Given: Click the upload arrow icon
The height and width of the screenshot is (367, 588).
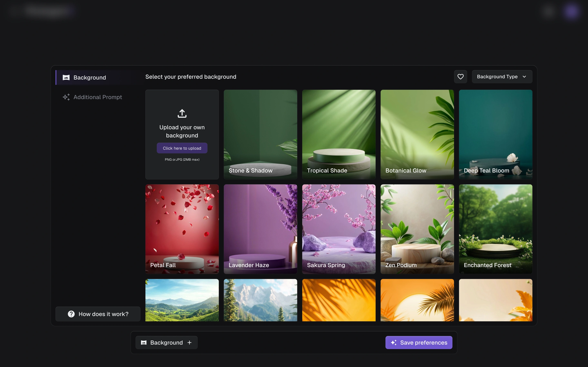Looking at the screenshot, I should click(182, 113).
